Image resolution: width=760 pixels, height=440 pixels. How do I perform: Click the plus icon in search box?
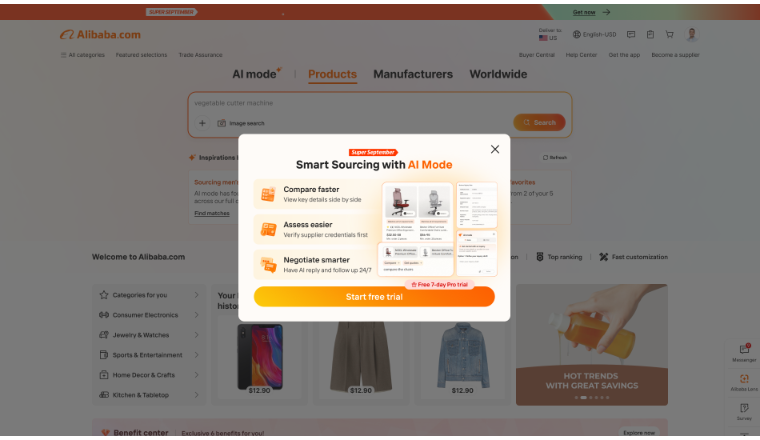[202, 123]
